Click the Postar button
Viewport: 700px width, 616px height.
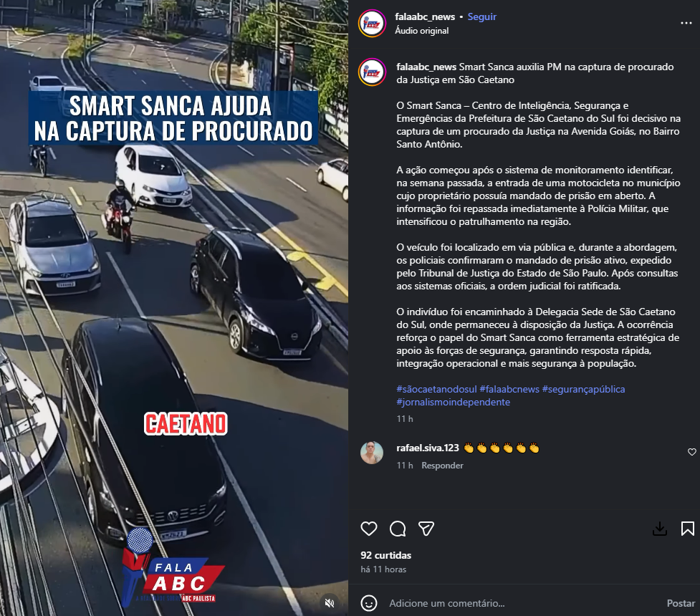681,603
